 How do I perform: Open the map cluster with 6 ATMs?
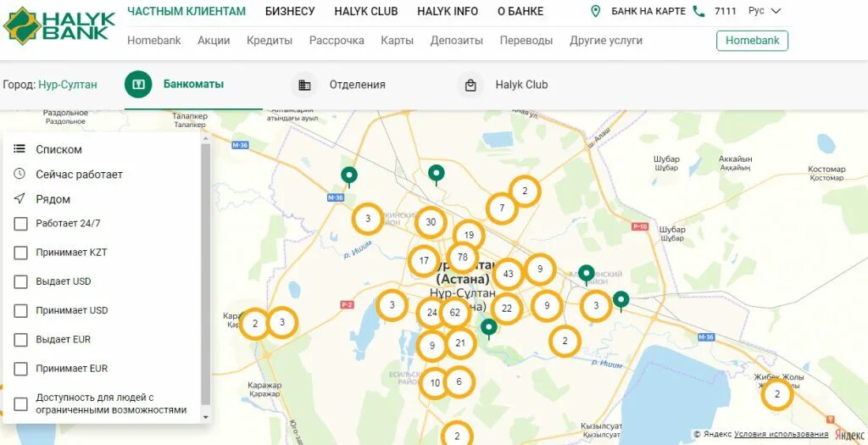pyautogui.click(x=459, y=381)
